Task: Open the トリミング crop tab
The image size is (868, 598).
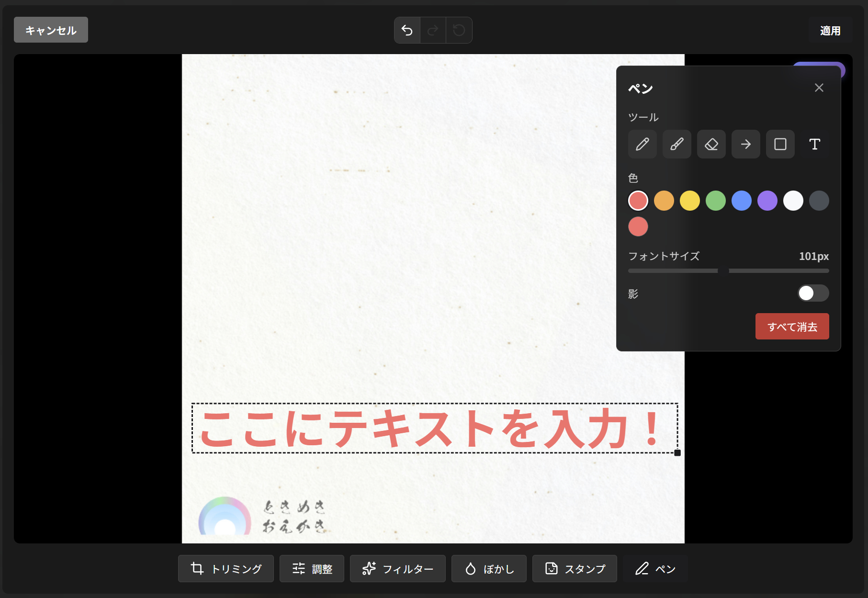Action: tap(226, 569)
